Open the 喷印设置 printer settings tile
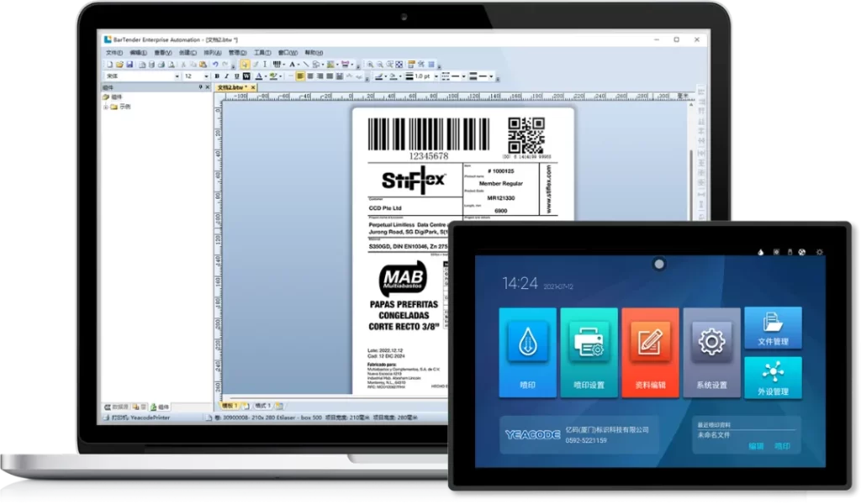The image size is (861, 504). [x=589, y=351]
